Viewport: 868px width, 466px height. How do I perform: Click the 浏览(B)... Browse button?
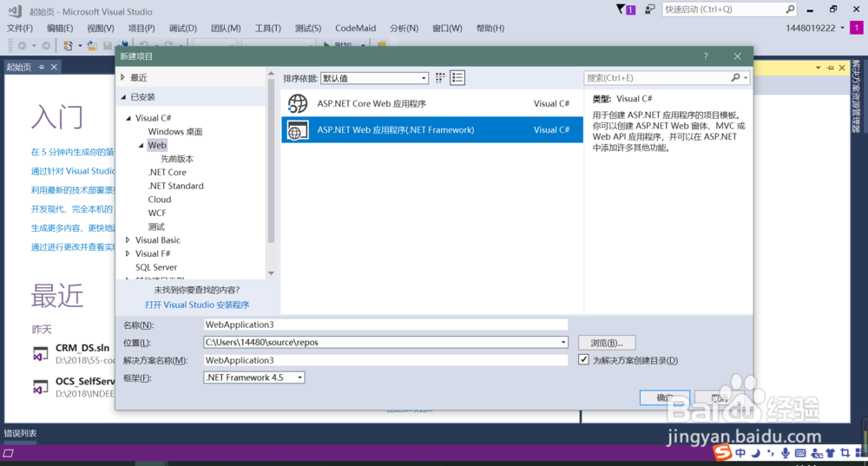point(607,343)
